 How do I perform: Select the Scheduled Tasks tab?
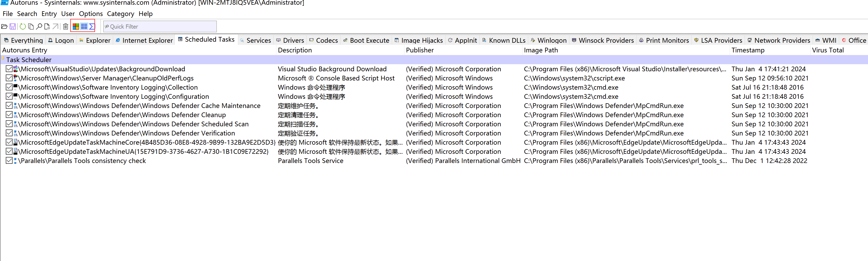tap(206, 40)
